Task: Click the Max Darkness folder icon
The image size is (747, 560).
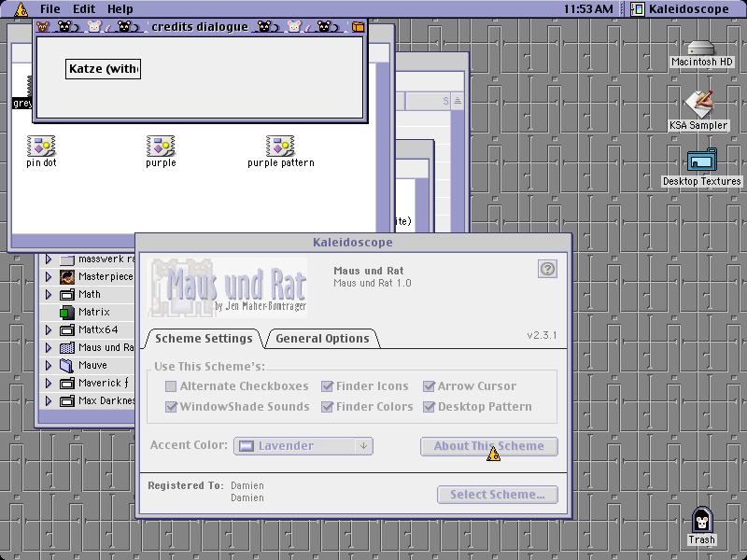Action: point(67,401)
